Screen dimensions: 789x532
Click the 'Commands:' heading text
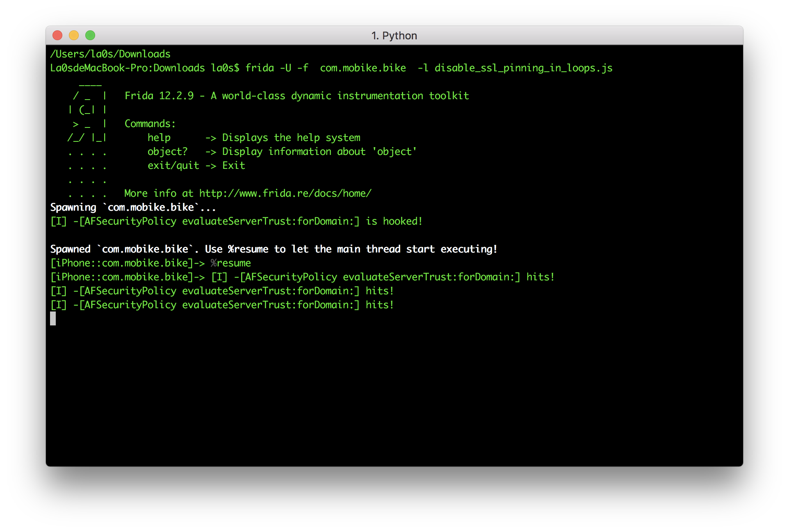[x=150, y=124]
